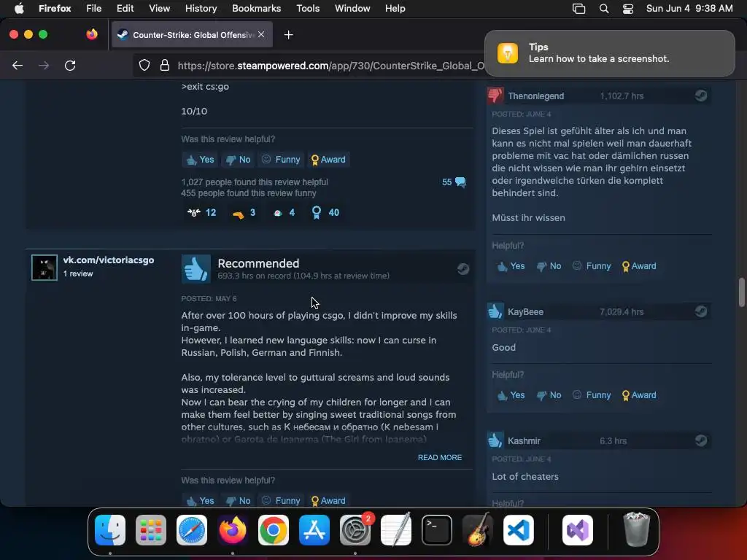Screen dimensions: 747x560
Task: Click the page vertical scrollbar thumb
Action: (742, 292)
